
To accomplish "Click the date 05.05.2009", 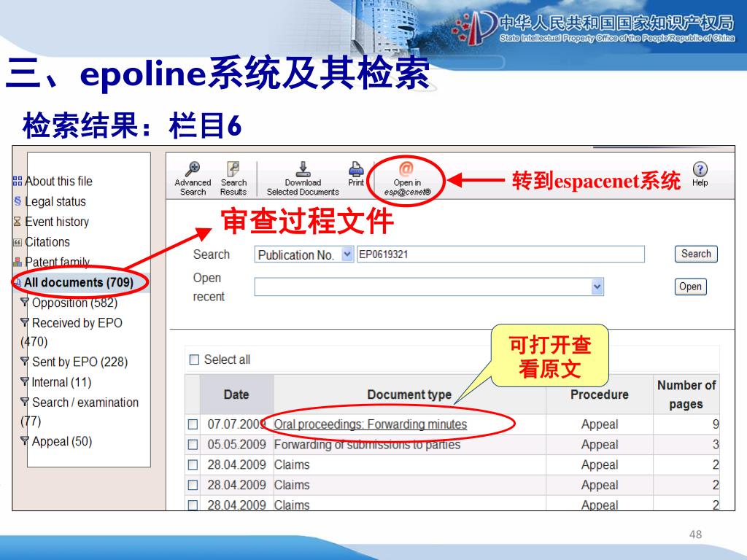I will coord(236,445).
